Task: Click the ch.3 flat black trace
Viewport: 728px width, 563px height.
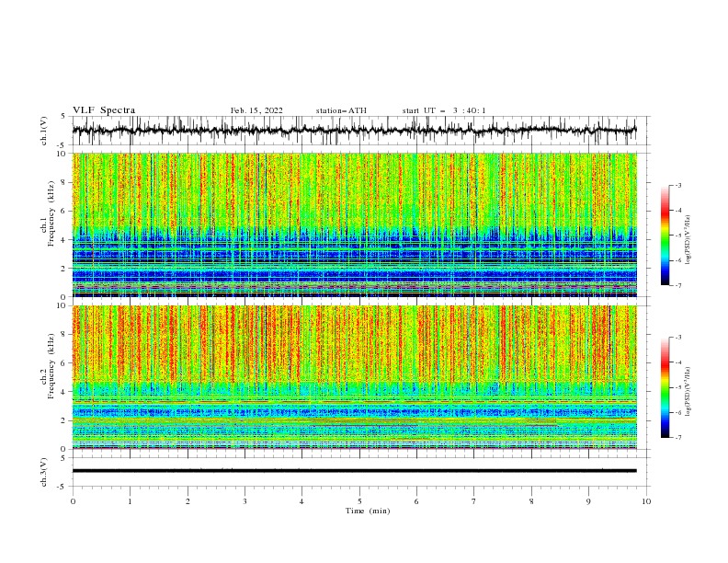Action: coord(354,471)
